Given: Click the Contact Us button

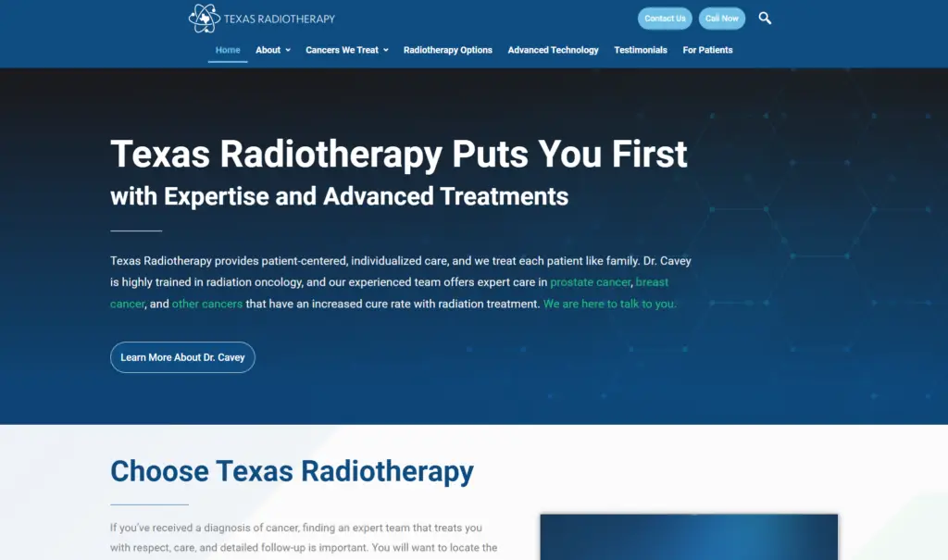Looking at the screenshot, I should (665, 19).
